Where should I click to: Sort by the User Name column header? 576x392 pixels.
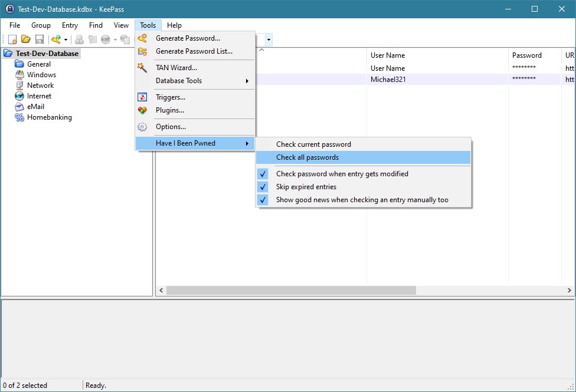click(437, 55)
